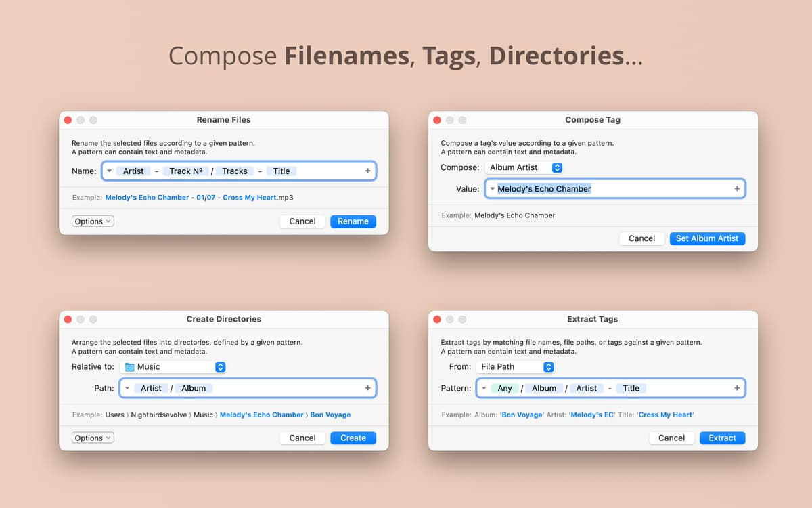The width and height of the screenshot is (812, 508).
Task: Open history arrow in Compose Tag Value field
Action: click(x=492, y=189)
